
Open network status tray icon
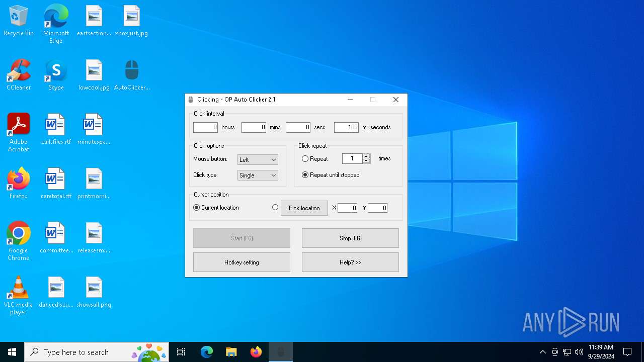tap(567, 352)
